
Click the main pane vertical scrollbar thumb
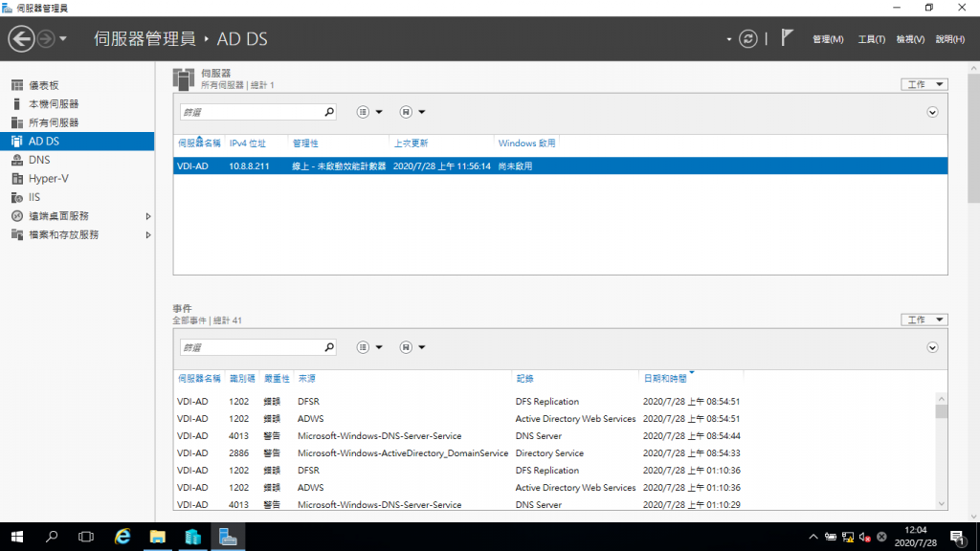point(973,138)
